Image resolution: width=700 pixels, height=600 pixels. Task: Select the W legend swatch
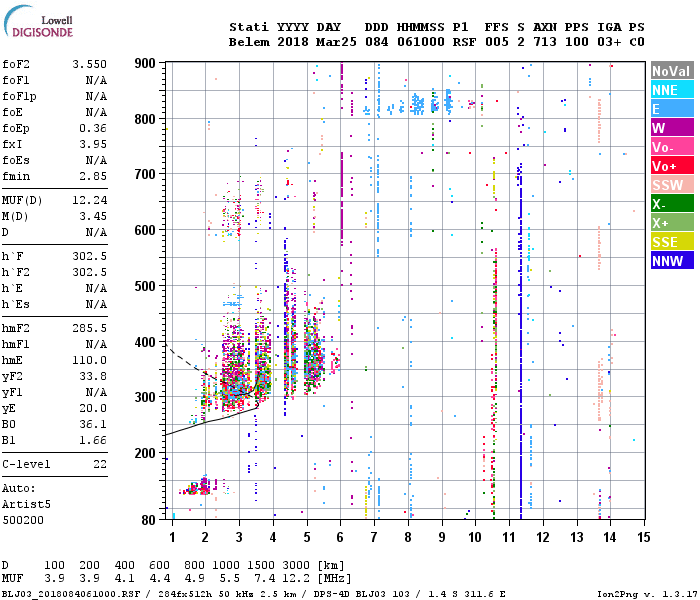tap(672, 128)
